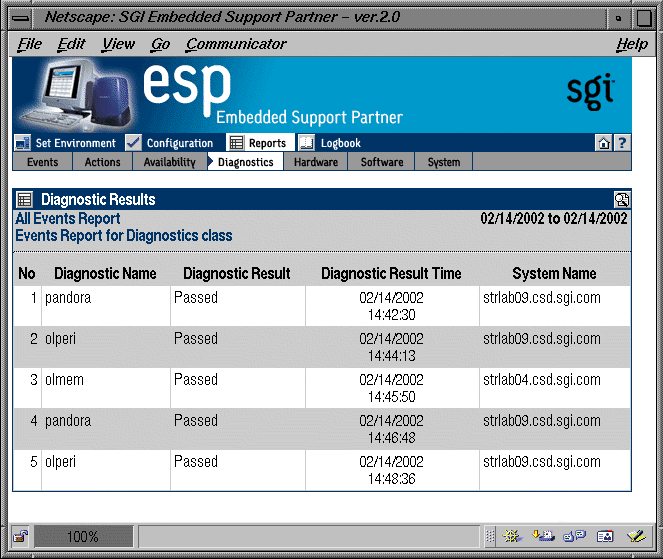Click the Configuration checkmark icon
This screenshot has height=559, width=663.
(133, 143)
